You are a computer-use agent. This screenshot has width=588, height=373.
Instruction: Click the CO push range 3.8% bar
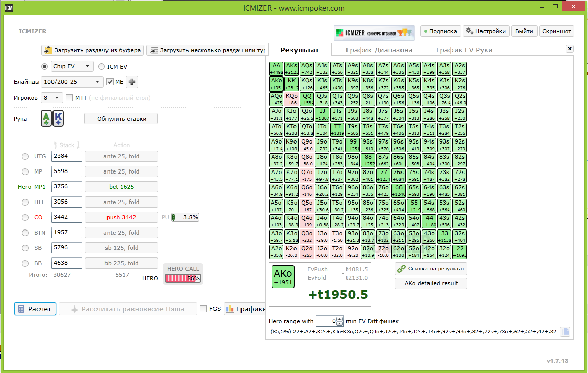tap(185, 217)
